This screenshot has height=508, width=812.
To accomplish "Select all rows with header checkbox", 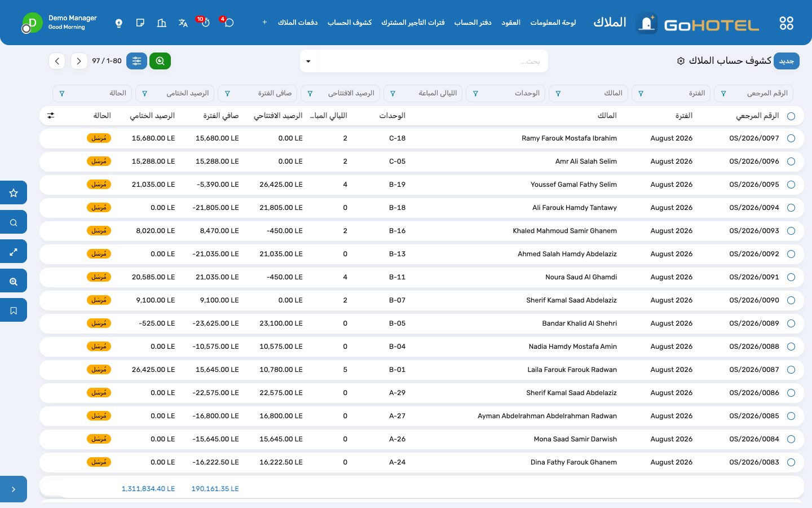I will (x=791, y=116).
